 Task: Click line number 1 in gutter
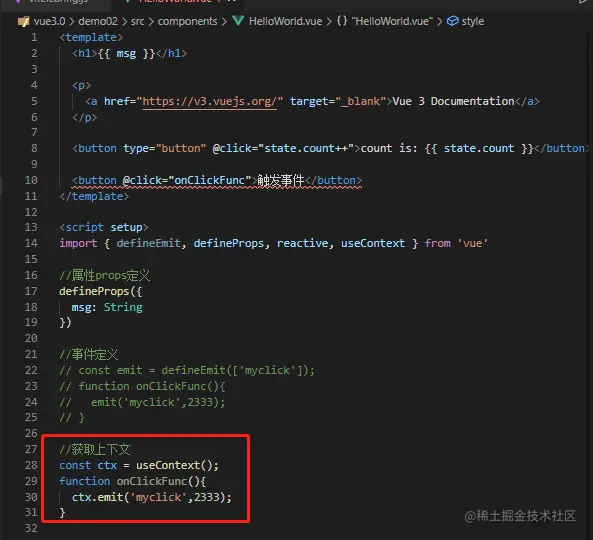point(34,37)
